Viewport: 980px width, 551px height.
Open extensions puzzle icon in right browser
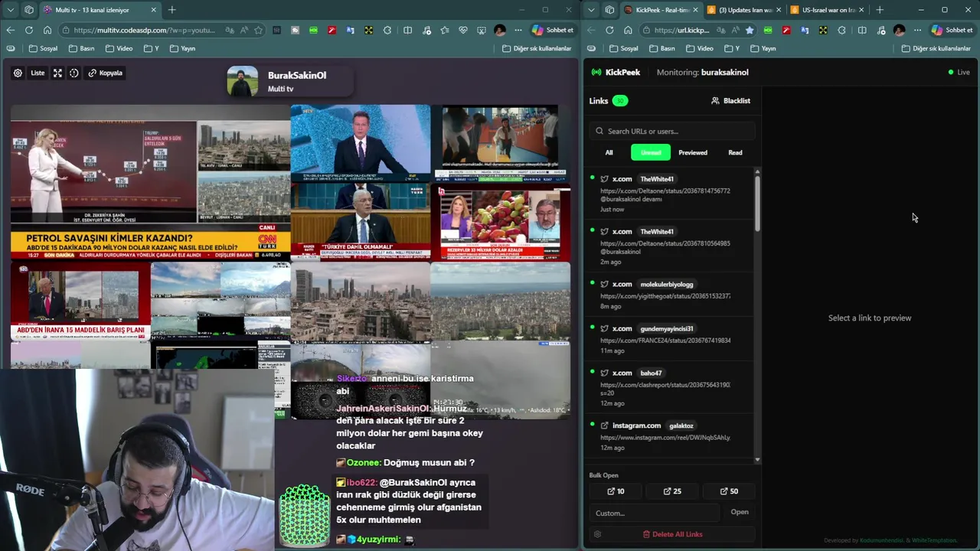tap(841, 30)
